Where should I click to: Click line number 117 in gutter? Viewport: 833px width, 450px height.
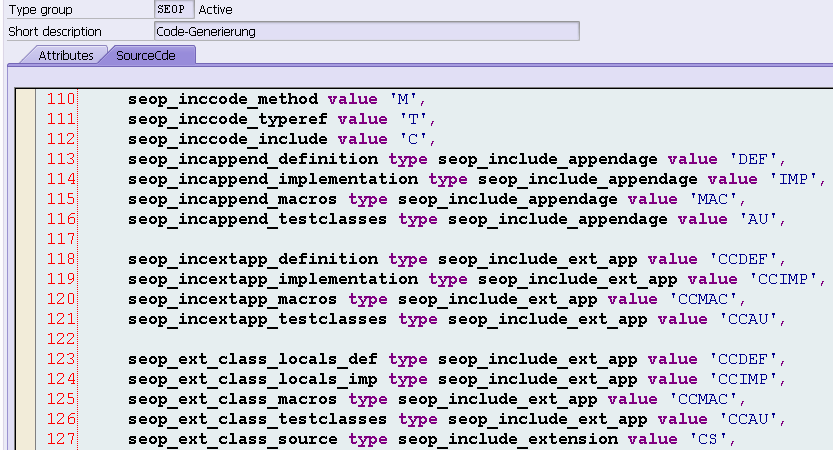[x=60, y=239]
